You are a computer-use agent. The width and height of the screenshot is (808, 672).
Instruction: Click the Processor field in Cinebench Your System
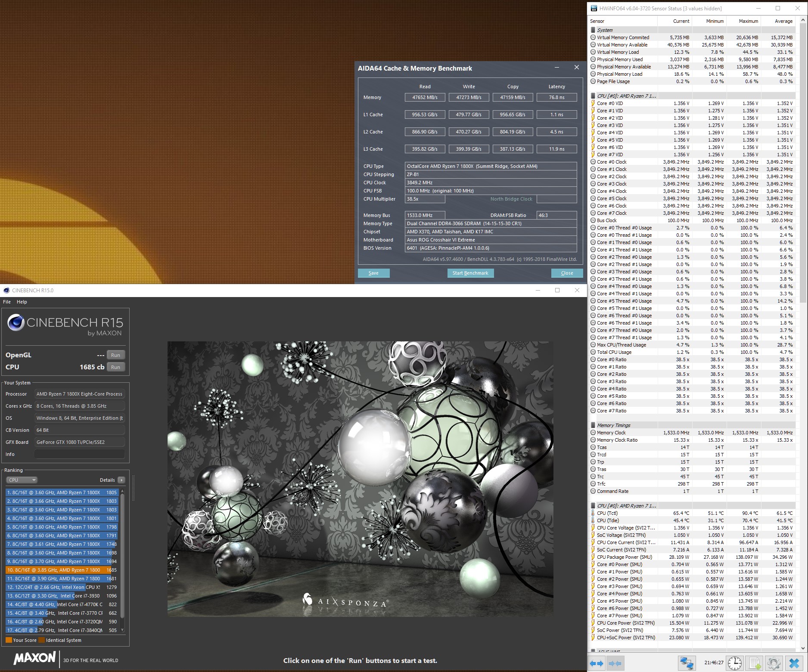pos(80,394)
